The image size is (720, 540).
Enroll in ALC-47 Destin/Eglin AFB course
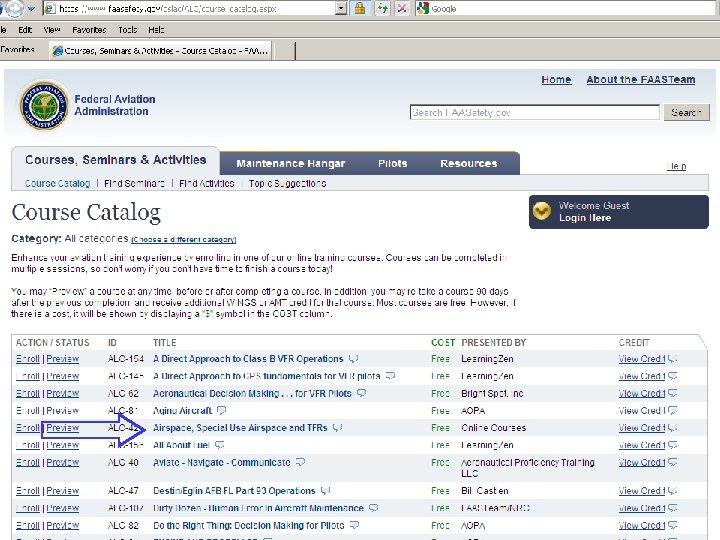(x=28, y=490)
